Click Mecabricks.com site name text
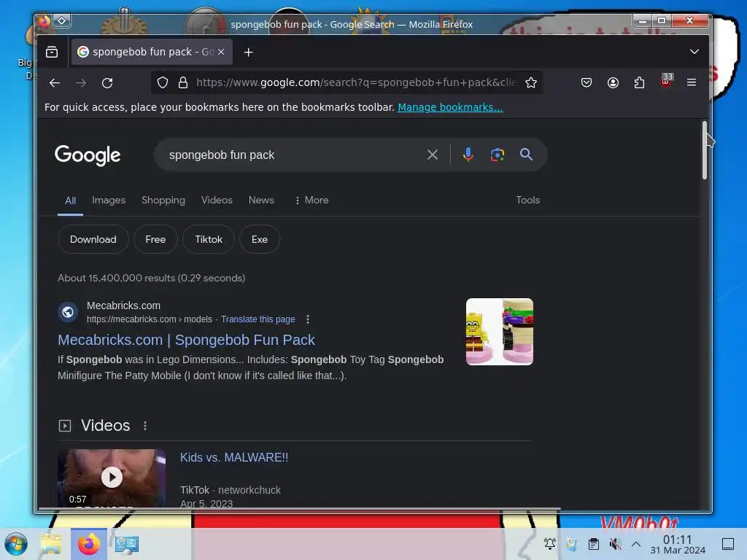Viewport: 747px width, 560px height. tap(123, 306)
